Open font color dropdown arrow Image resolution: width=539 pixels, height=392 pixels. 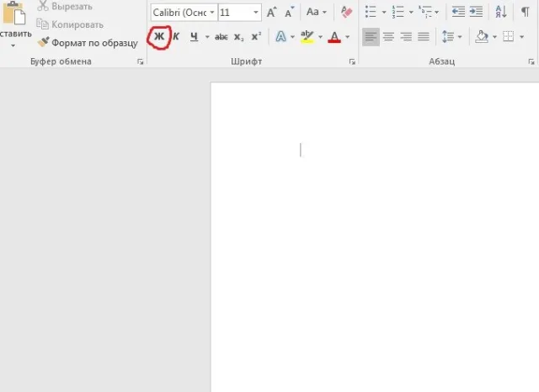tap(348, 37)
